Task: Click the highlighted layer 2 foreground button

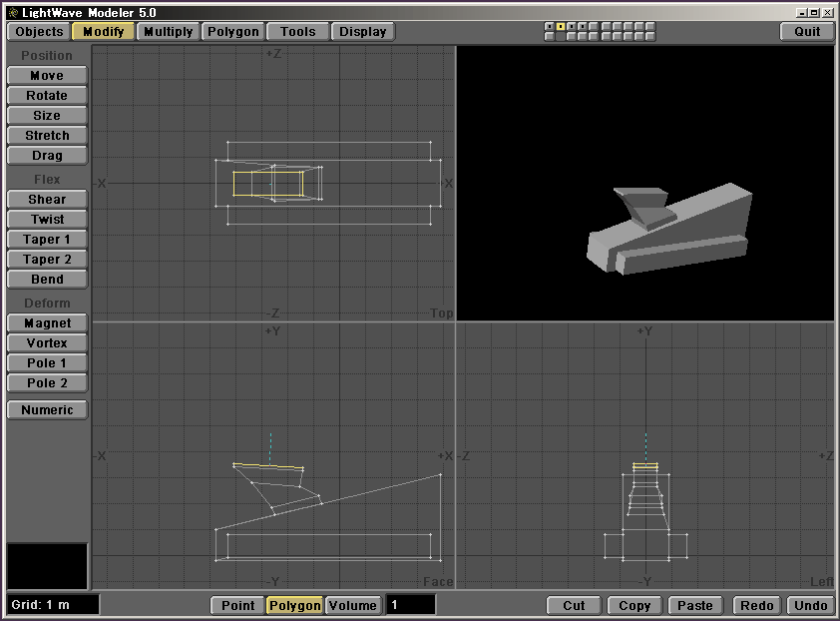Action: coord(561,27)
